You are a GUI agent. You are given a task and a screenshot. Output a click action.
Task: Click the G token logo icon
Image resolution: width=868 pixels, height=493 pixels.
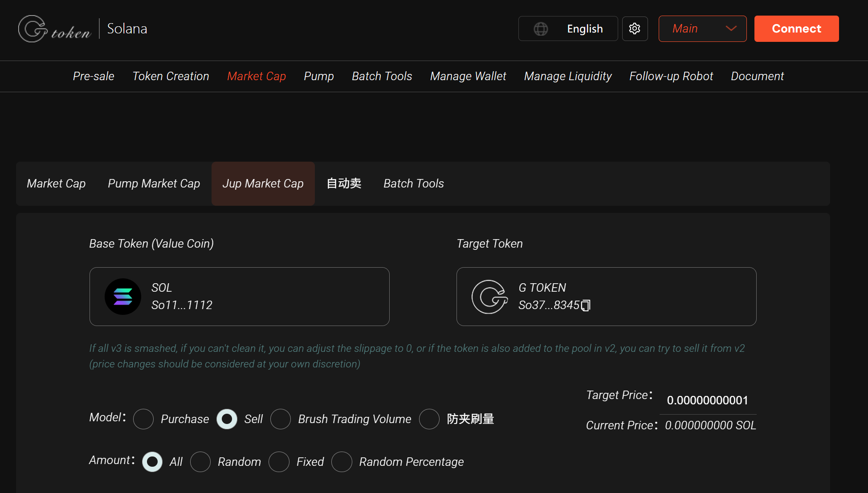(33, 29)
